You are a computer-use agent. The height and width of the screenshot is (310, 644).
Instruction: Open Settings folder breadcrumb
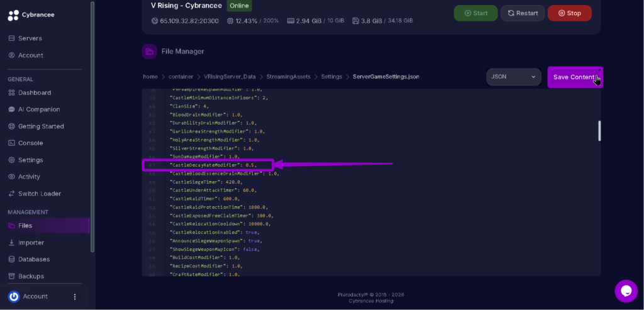[331, 77]
